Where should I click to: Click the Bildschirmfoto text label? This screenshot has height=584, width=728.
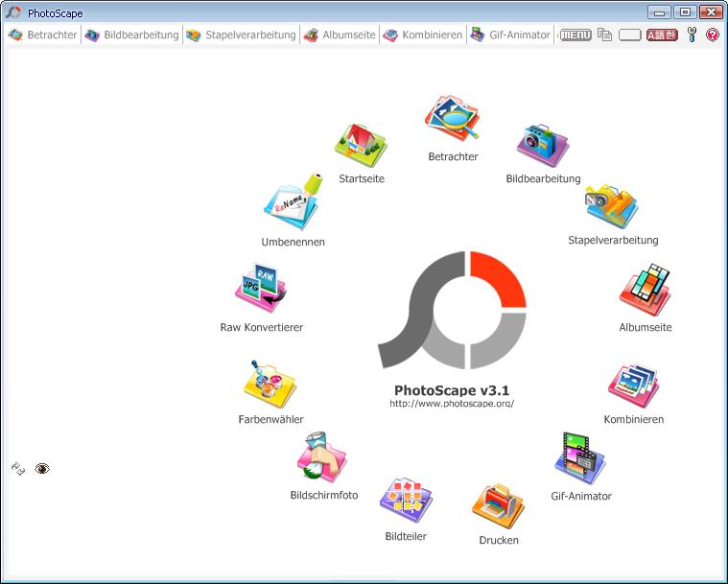click(x=324, y=496)
